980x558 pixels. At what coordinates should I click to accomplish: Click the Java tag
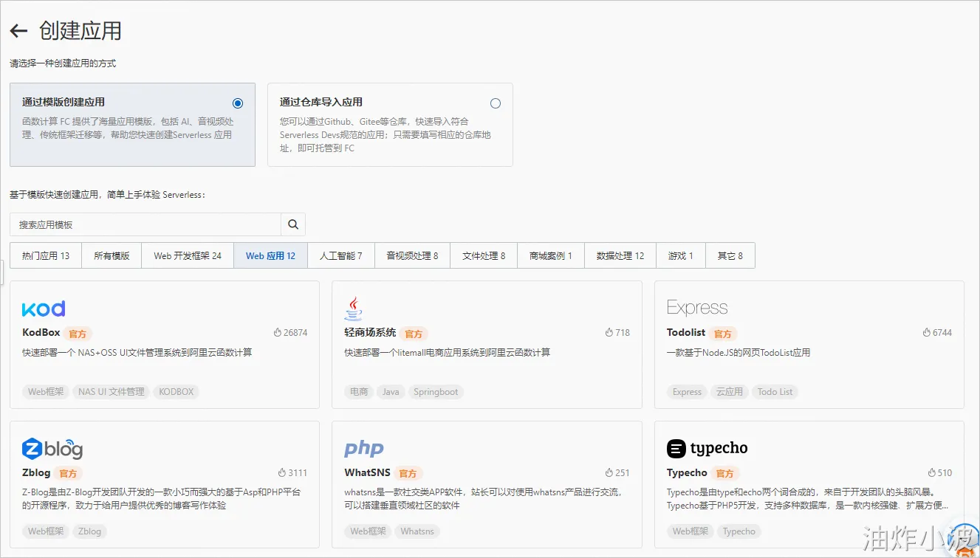(391, 392)
